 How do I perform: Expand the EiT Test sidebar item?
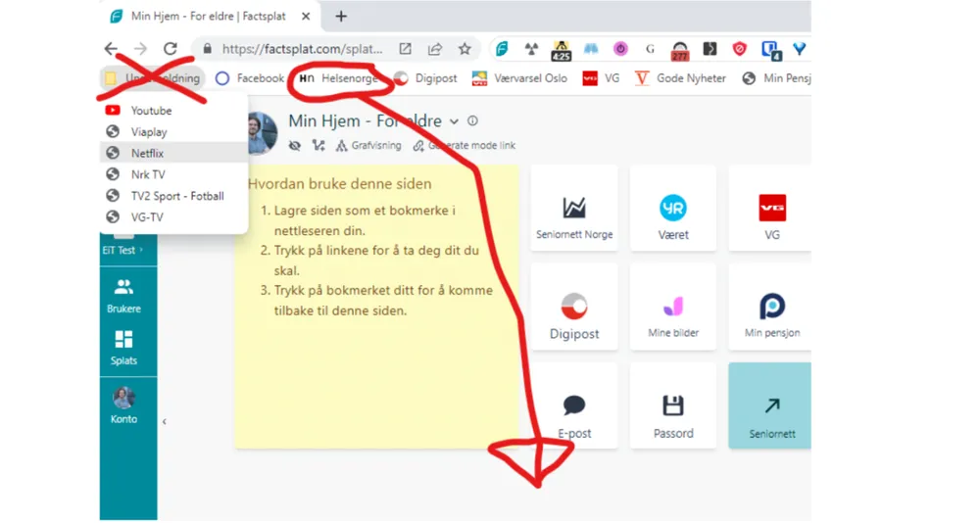pyautogui.click(x=122, y=250)
